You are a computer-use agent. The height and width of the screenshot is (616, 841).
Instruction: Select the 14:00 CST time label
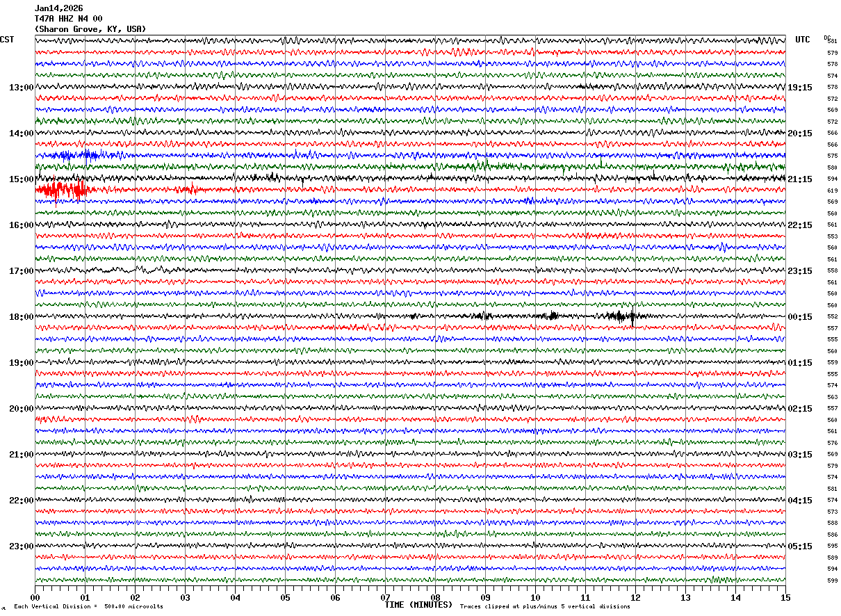[x=22, y=133]
